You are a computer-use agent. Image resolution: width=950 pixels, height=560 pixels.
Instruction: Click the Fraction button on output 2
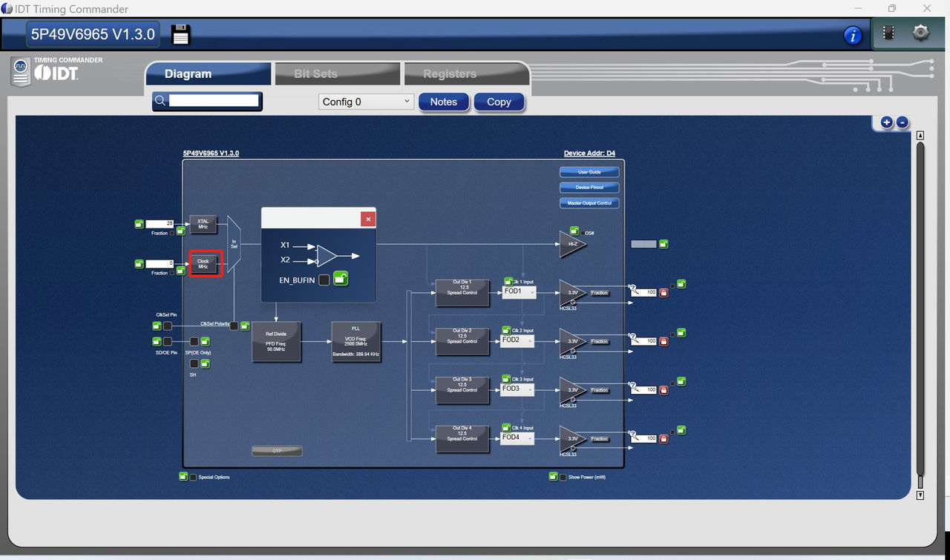(600, 341)
